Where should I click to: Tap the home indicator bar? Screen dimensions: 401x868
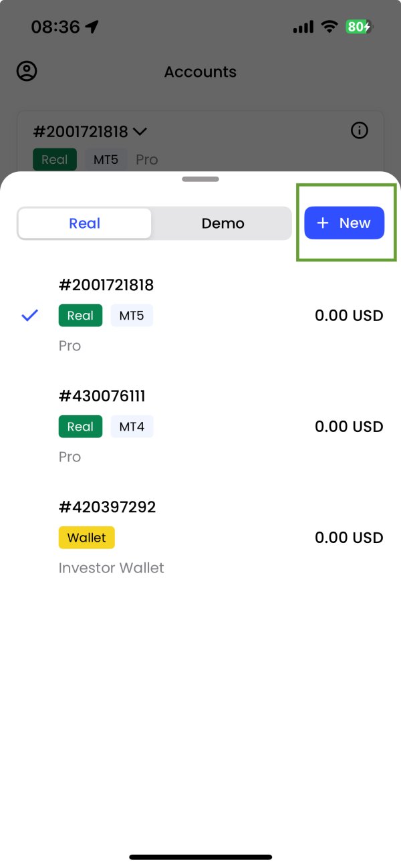[200, 857]
